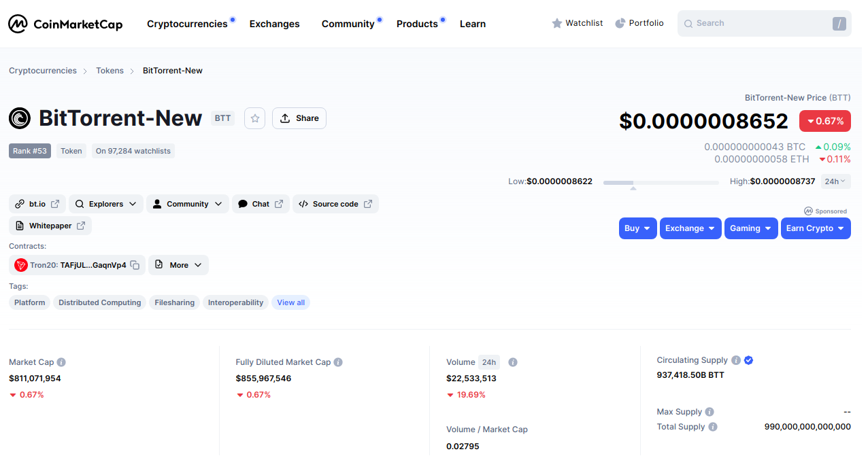Copy the Tron20 contract address icon
This screenshot has width=868, height=456.
(135, 265)
